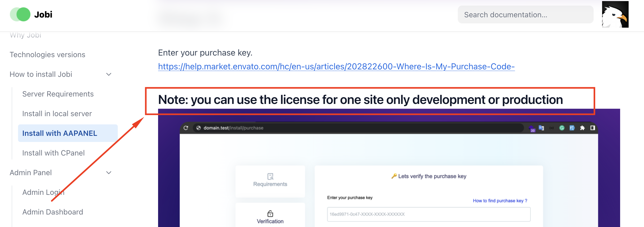Click the extension icon with 20 badge
Screen dimensions: 644x227
coord(532,129)
